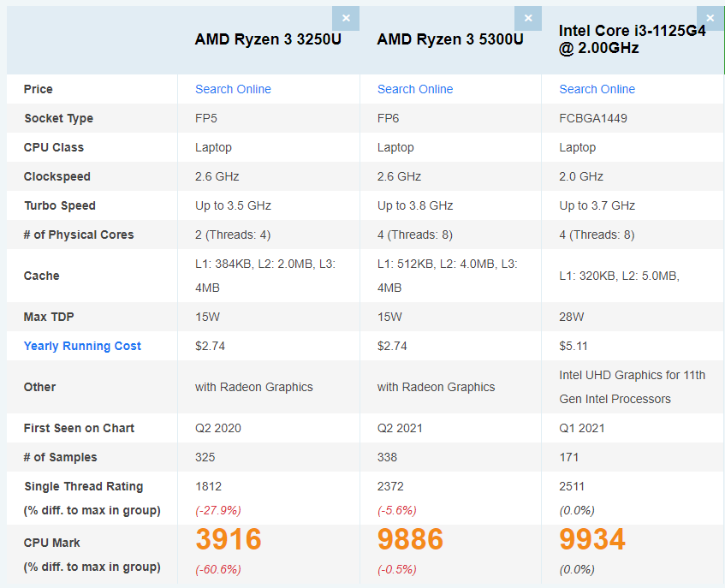Remove Intel Core i3-1125G4 column with X
The image size is (725, 588).
coord(710,19)
